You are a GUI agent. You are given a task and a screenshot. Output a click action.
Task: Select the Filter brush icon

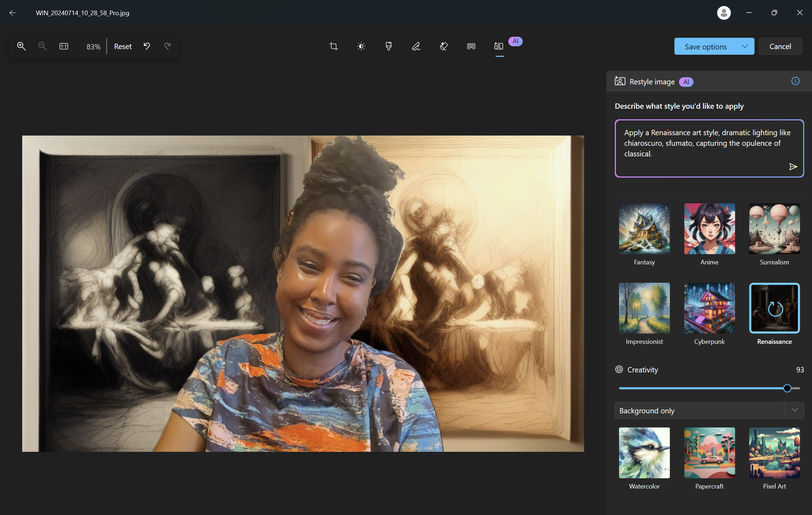pyautogui.click(x=388, y=46)
